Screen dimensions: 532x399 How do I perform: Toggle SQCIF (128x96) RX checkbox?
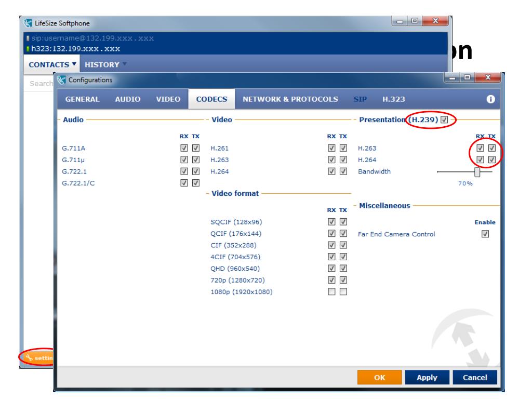[x=331, y=221]
